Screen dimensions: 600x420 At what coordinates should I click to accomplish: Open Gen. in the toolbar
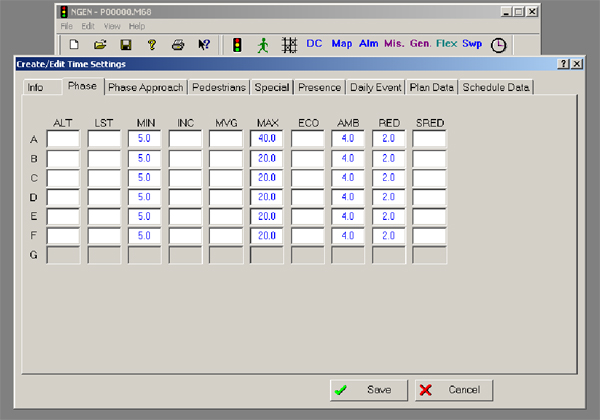(420, 44)
